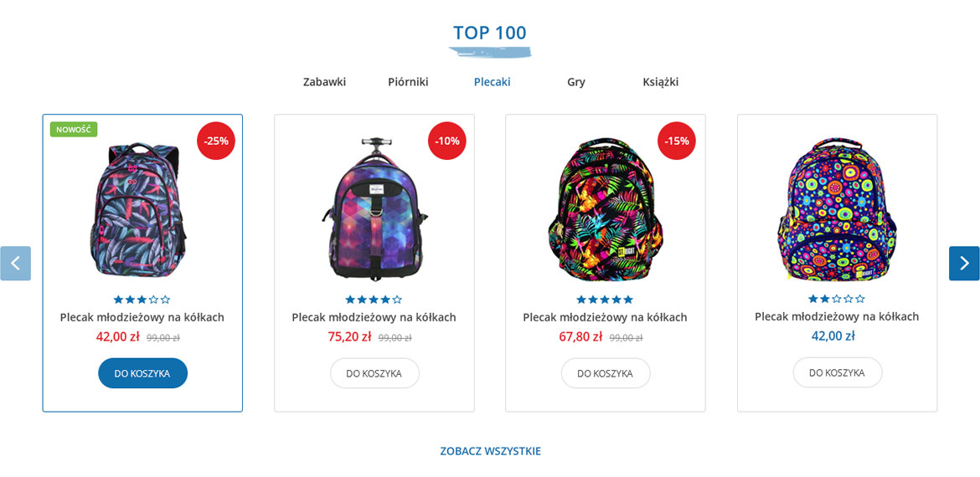The image size is (980, 477).
Task: Click the -10% discount badge
Action: click(447, 141)
